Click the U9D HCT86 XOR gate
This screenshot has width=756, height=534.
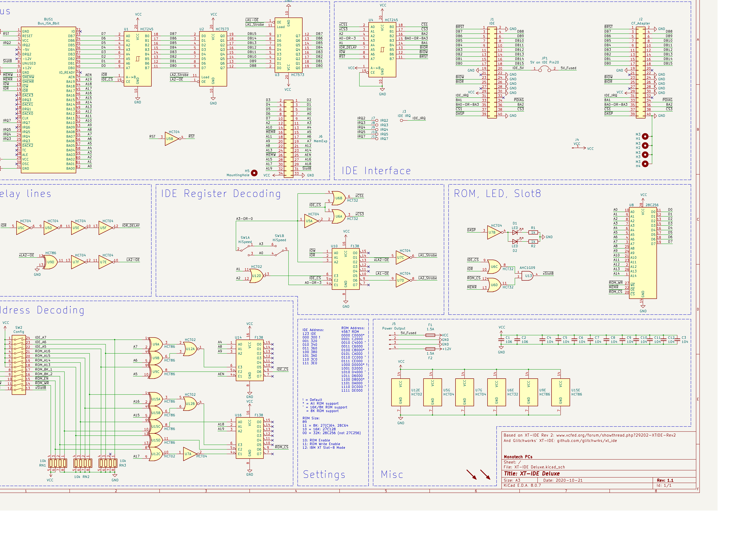50,262
